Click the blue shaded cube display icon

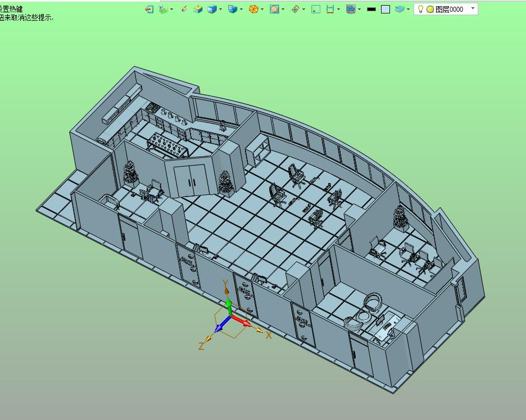[212, 10]
